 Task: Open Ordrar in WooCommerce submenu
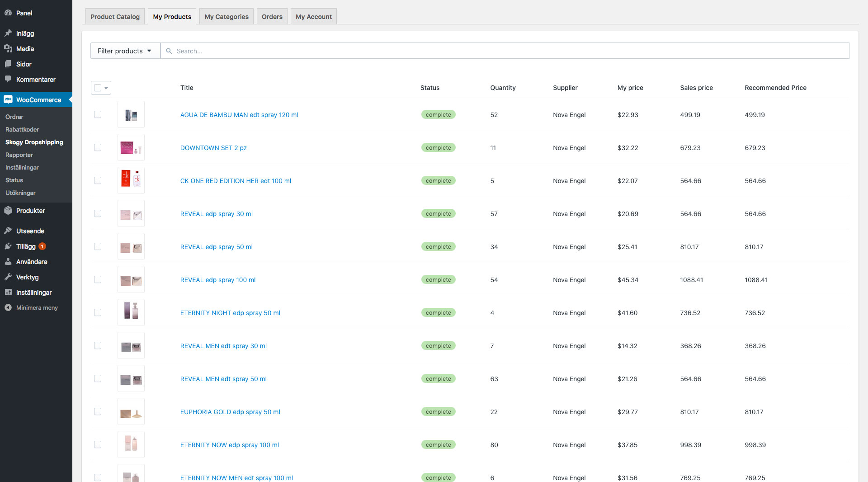click(14, 117)
